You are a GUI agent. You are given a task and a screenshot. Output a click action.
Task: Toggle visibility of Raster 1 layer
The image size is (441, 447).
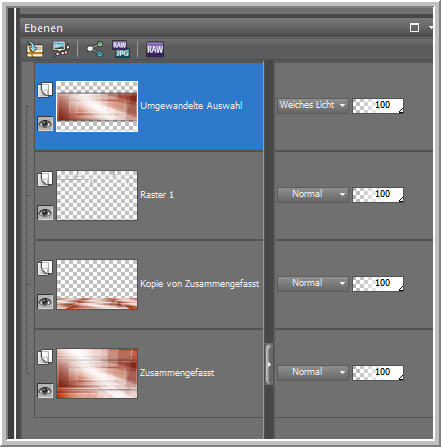45,213
